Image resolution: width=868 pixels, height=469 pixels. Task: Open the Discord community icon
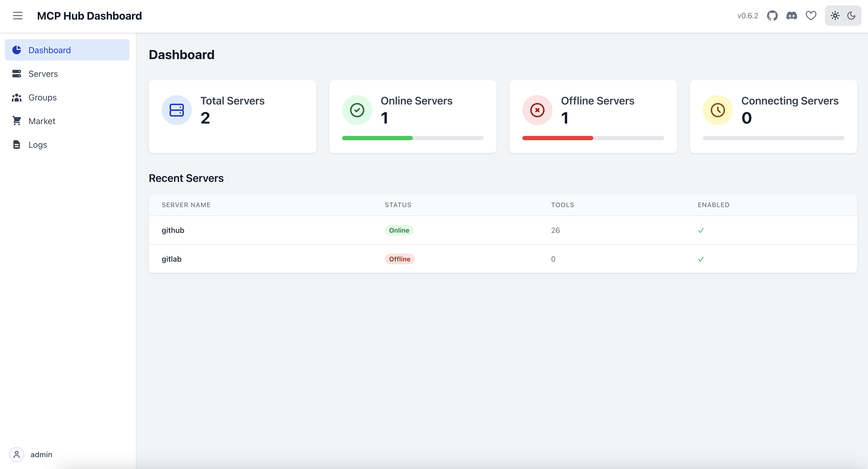pos(791,16)
